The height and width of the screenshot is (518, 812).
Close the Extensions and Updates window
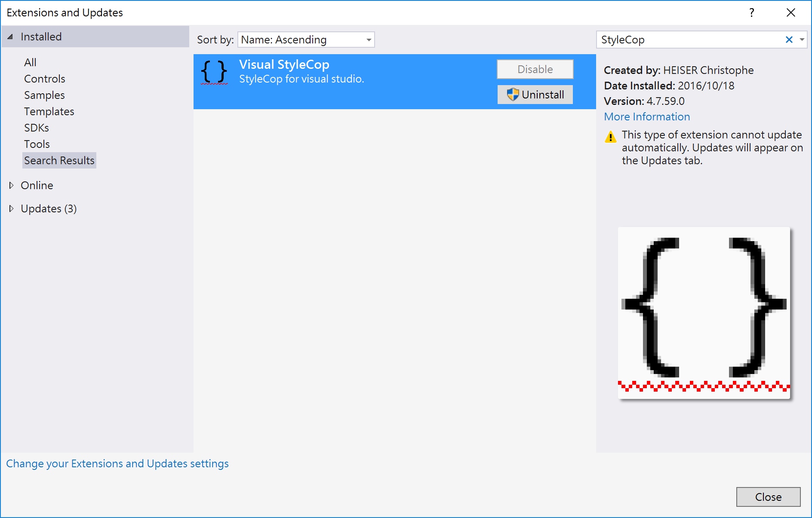point(790,12)
